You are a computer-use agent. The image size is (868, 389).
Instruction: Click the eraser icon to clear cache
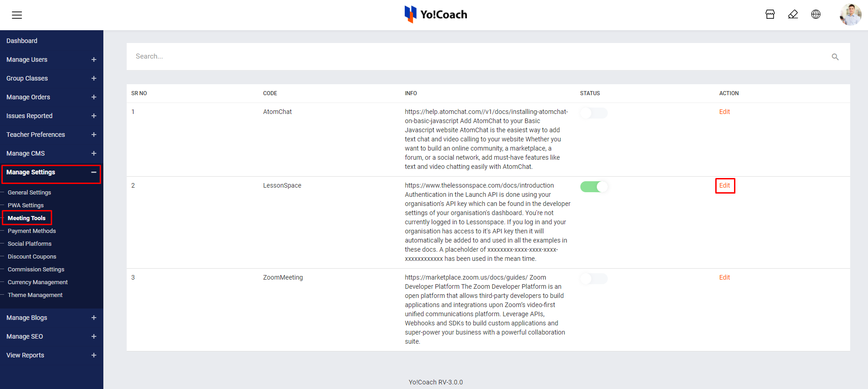tap(793, 14)
